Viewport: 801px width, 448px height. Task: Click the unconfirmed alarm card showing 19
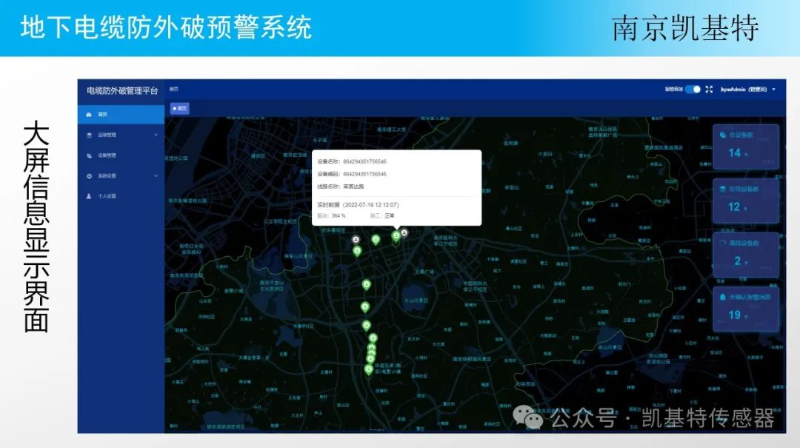pyautogui.click(x=746, y=309)
